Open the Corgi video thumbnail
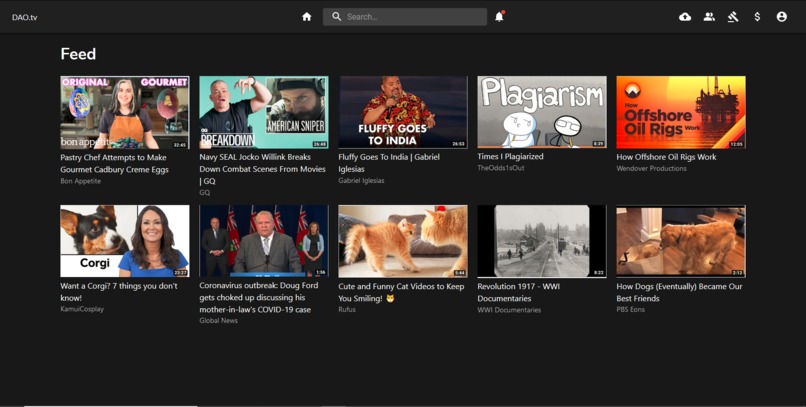Image resolution: width=806 pixels, height=407 pixels. coord(125,241)
